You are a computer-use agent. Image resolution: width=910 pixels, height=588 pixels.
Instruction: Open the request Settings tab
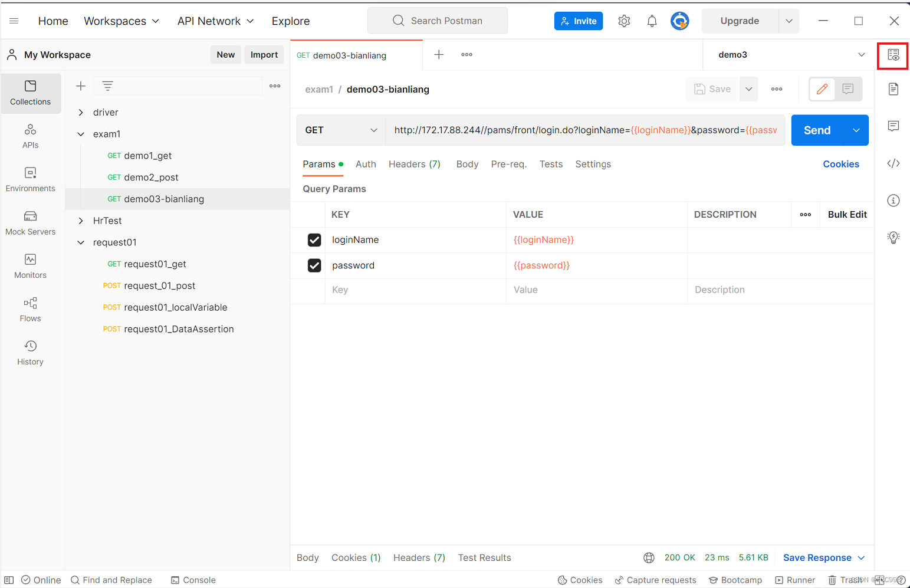click(x=593, y=165)
